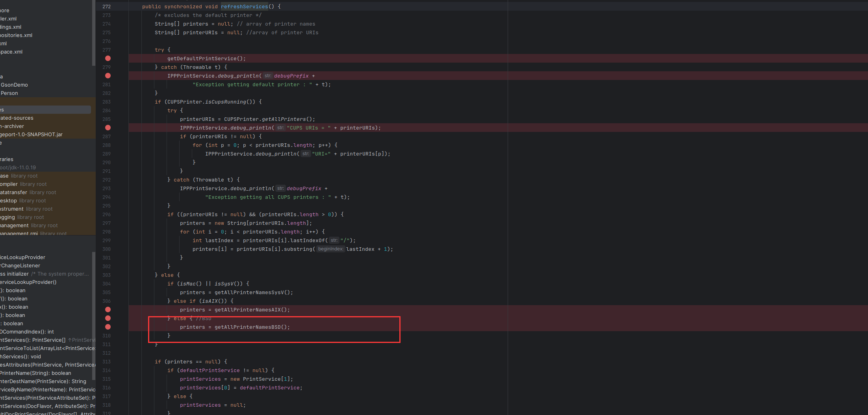Click line number 313 in gutter
Screen dimensions: 868x415
(x=106, y=361)
